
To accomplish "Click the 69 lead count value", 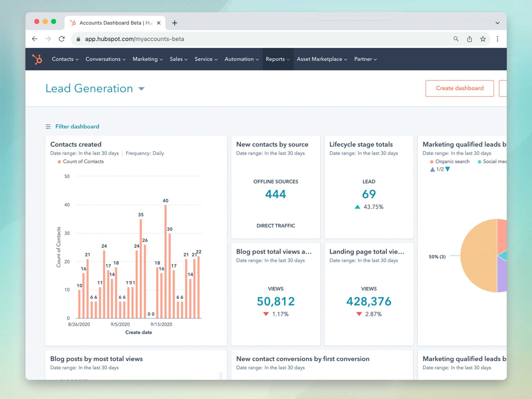I will (369, 194).
